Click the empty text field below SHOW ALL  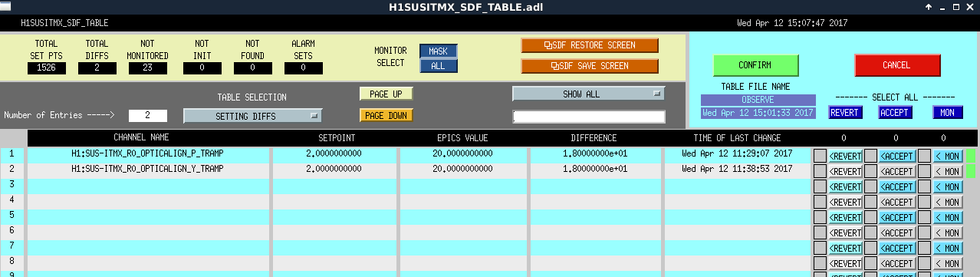click(x=588, y=117)
